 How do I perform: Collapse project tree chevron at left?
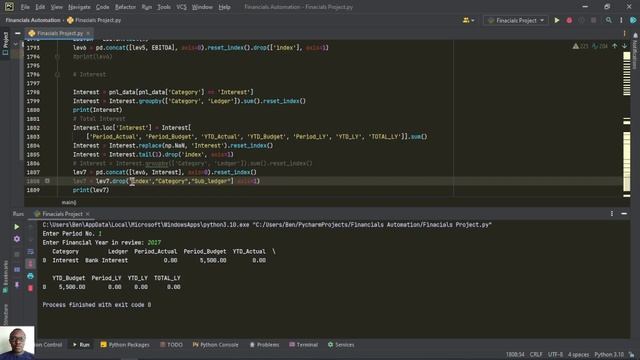(x=16, y=44)
